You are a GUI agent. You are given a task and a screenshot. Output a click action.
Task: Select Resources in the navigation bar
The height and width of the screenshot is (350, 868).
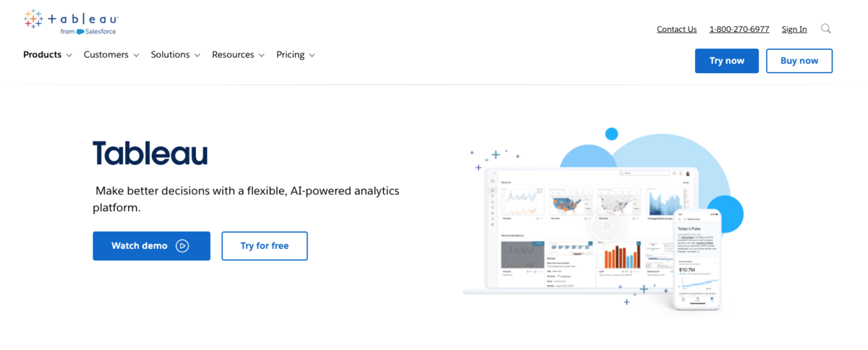coord(233,55)
